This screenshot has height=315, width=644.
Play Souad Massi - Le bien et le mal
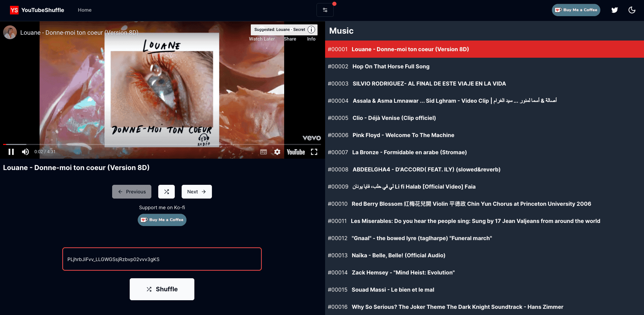(x=484, y=290)
